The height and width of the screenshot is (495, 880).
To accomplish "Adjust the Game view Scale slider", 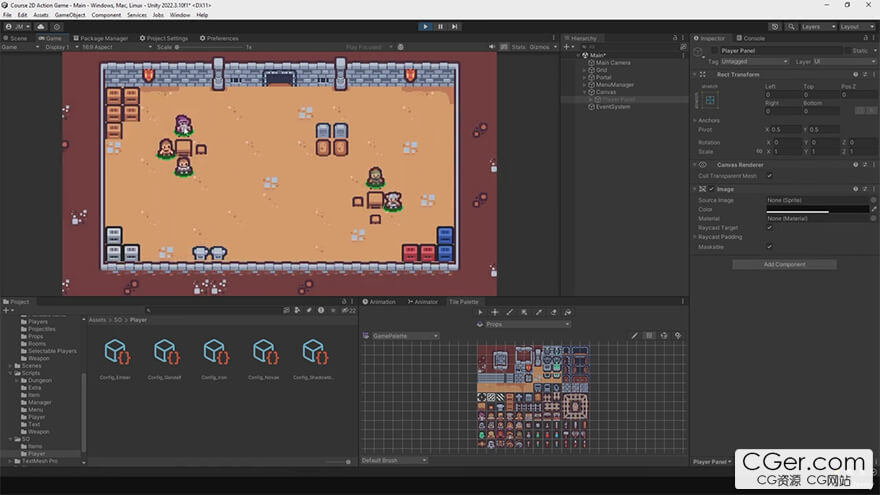I will point(210,47).
